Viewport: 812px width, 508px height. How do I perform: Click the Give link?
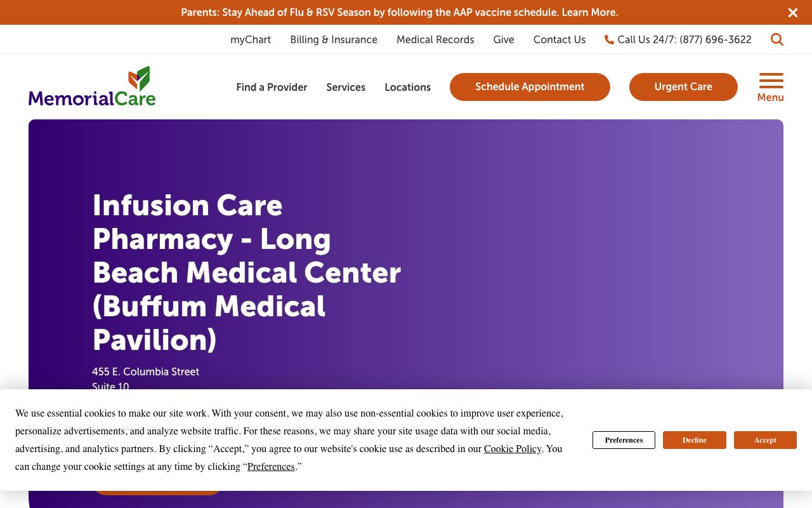pos(503,39)
